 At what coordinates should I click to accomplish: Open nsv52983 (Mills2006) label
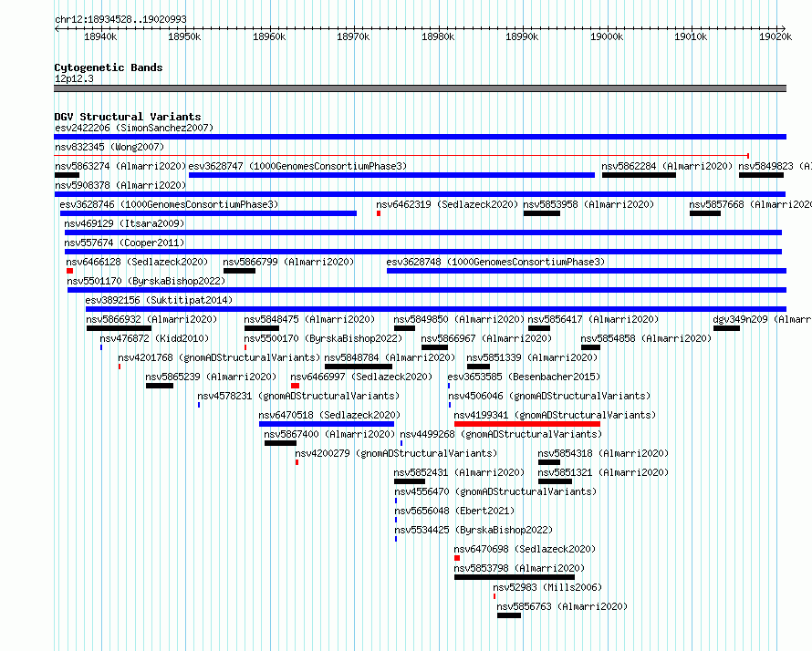547,587
